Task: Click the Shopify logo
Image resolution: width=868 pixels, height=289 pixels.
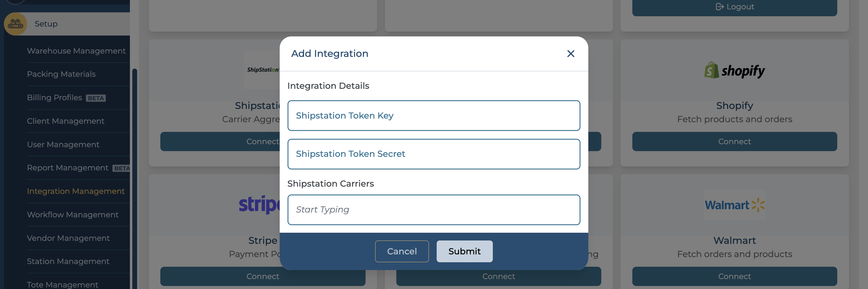Action: pos(734,71)
